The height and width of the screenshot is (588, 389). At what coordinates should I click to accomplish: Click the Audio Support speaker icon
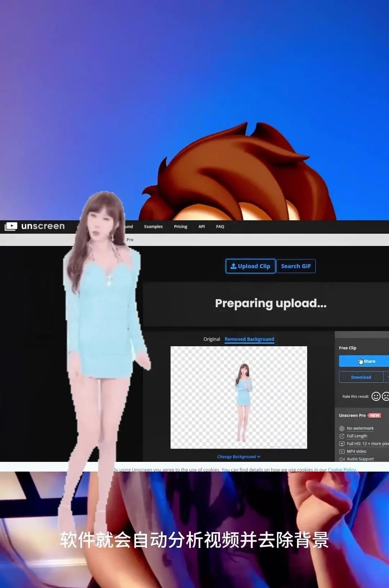click(x=342, y=459)
